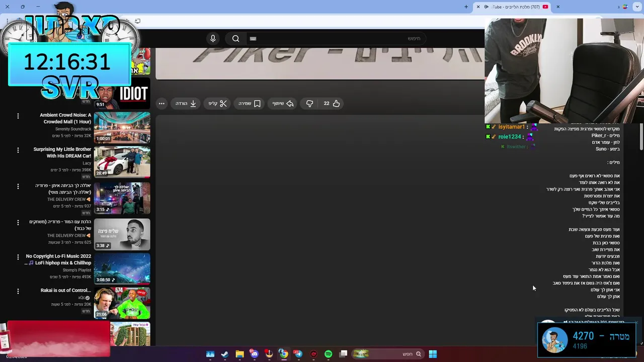
Task: Save the video using שמירה button
Action: [250, 104]
